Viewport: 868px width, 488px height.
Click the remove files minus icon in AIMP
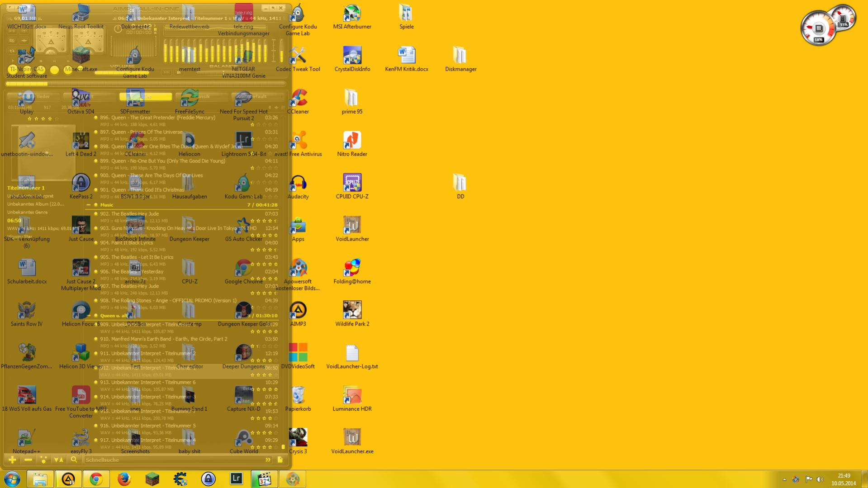coord(28,460)
